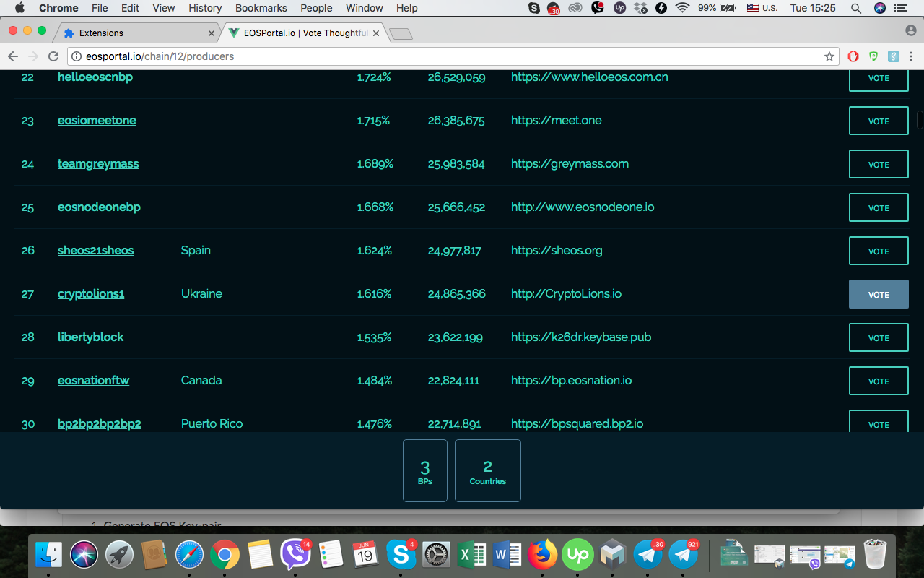Image resolution: width=924 pixels, height=578 pixels.
Task: Select the EOSPortal.io tab
Action: coord(303,33)
